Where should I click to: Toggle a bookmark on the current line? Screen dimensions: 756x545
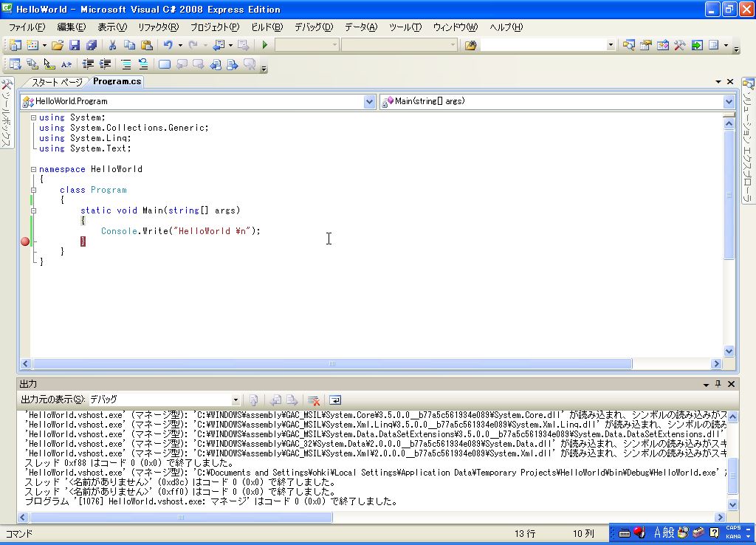coord(165,64)
